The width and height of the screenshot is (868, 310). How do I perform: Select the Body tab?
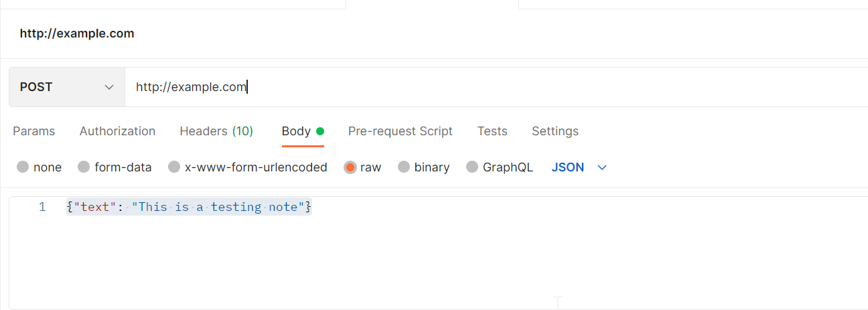[296, 131]
